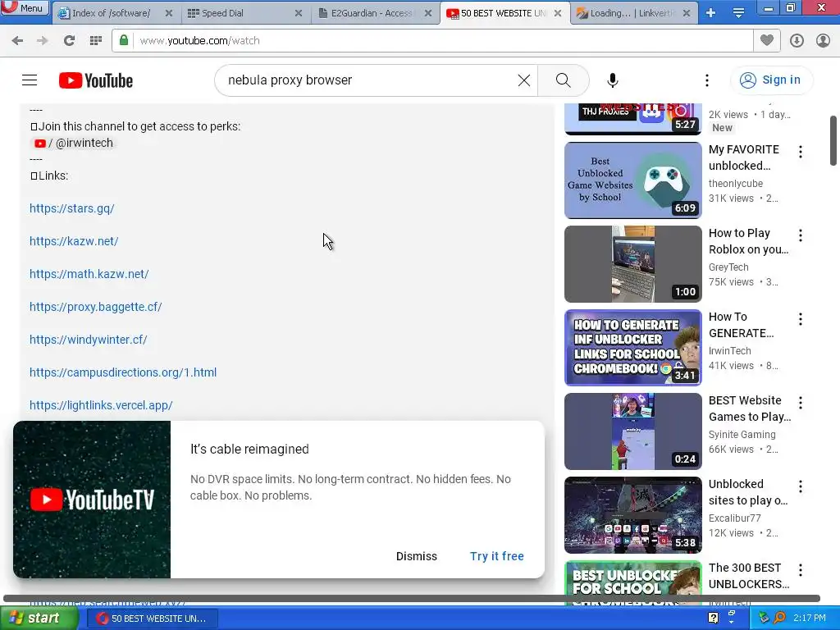The image size is (840, 630).
Task: Open options for Unblocked sites video
Action: 801,486
